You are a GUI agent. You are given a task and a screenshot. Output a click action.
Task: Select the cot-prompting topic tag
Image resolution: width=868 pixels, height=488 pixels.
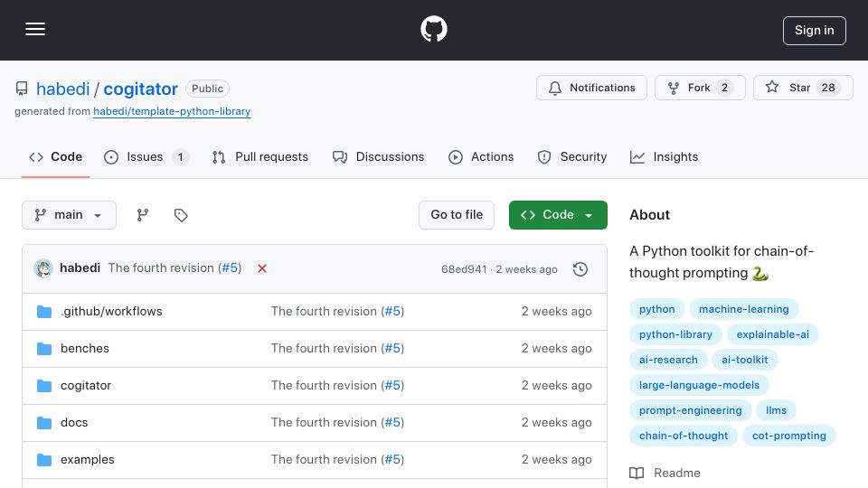pos(788,436)
